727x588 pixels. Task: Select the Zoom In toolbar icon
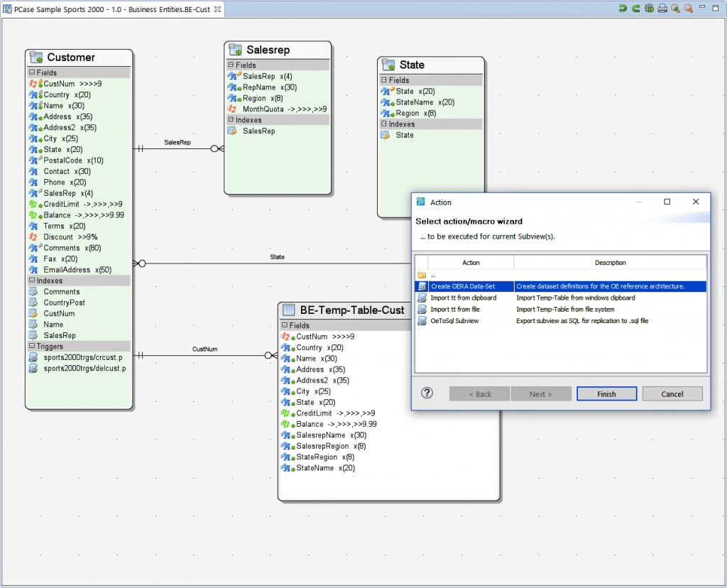click(674, 8)
